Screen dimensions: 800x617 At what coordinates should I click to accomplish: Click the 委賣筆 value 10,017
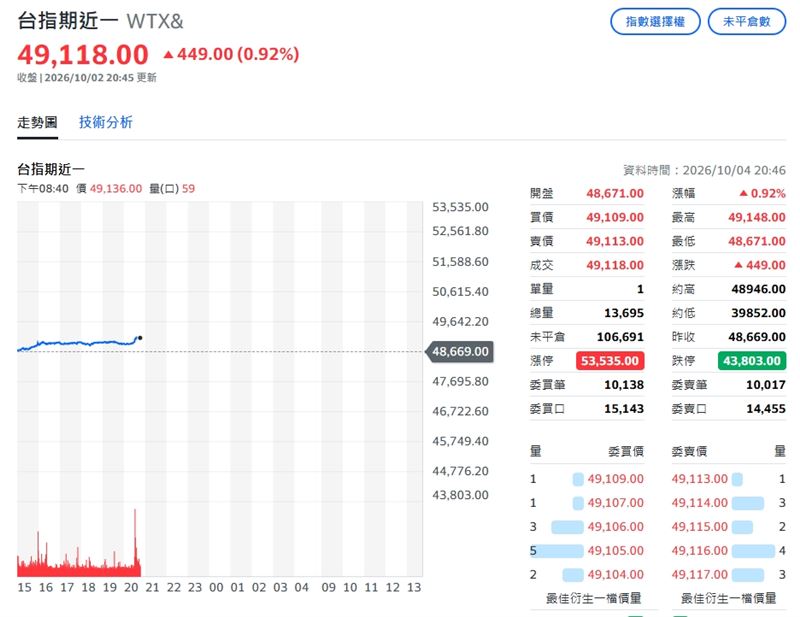(x=766, y=385)
